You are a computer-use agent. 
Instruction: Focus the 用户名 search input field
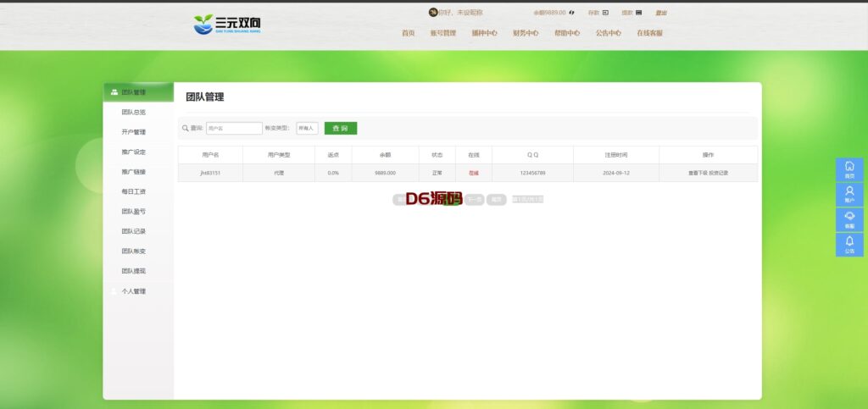(234, 128)
